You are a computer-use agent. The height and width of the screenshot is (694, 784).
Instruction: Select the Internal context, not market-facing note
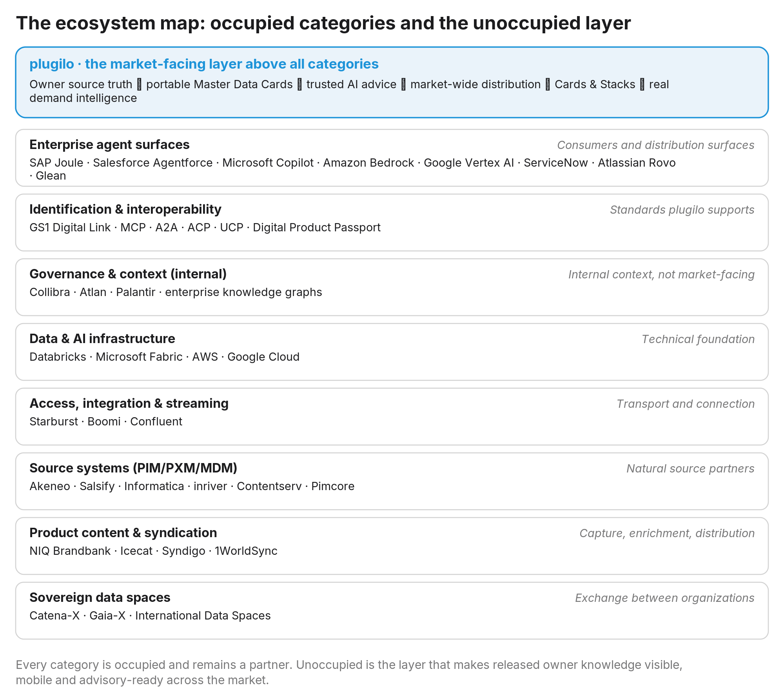pyautogui.click(x=661, y=274)
